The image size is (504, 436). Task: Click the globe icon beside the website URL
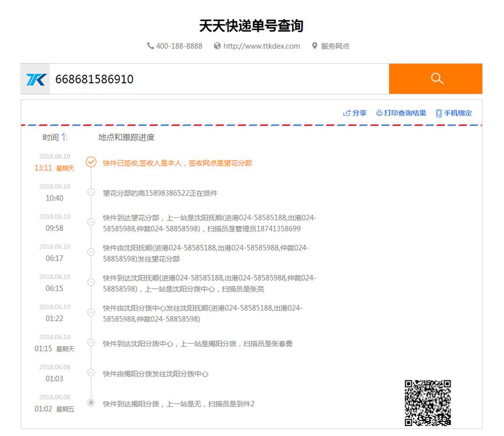click(x=217, y=46)
